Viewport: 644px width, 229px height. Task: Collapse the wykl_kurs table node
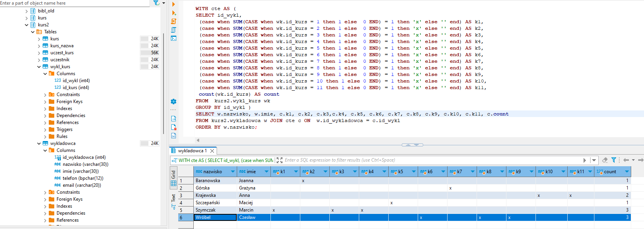pyautogui.click(x=39, y=67)
